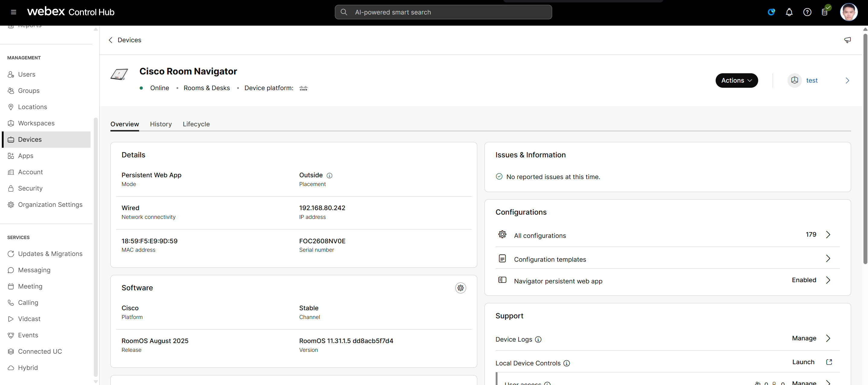Open the hamburger navigation menu

coord(14,12)
